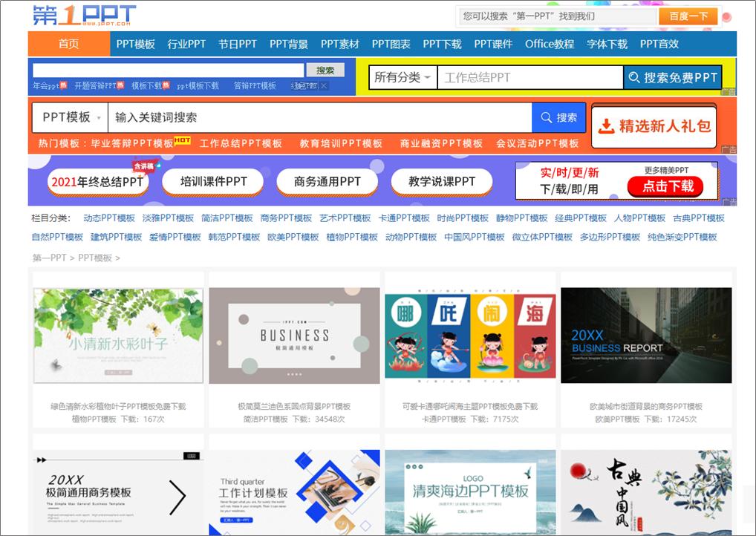Open the 清爽海边PPT模板 thumbnail
This screenshot has height=536, width=756.
tap(471, 490)
